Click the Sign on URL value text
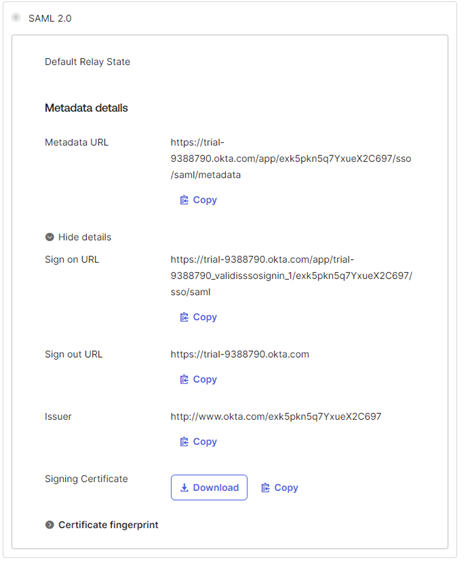 point(291,276)
